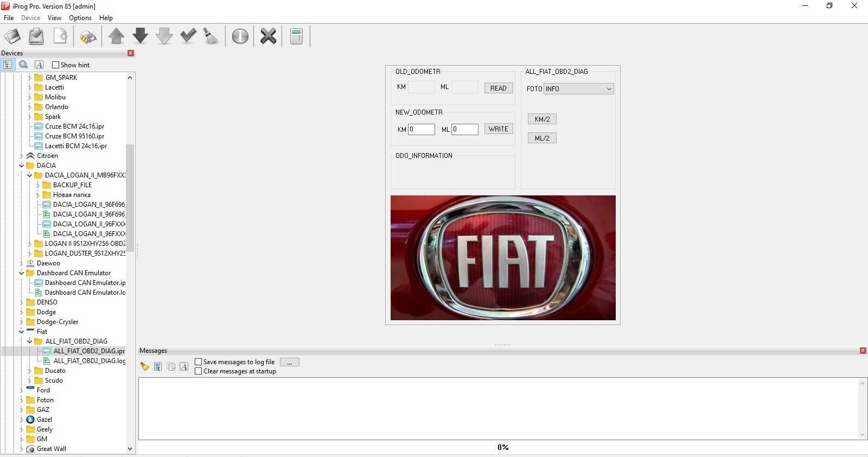Click the Fiat logo image
The width and height of the screenshot is (868, 457).
point(503,258)
